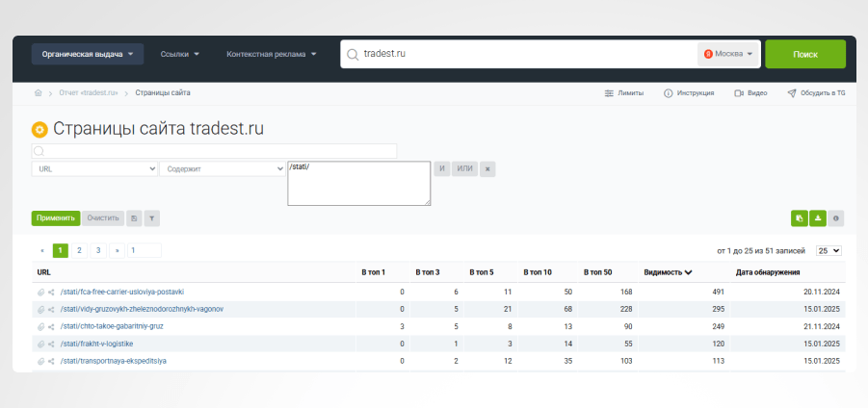The width and height of the screenshot is (868, 408).
Task: Click paperclip icon for fca-free-carrier row
Action: coord(40,292)
